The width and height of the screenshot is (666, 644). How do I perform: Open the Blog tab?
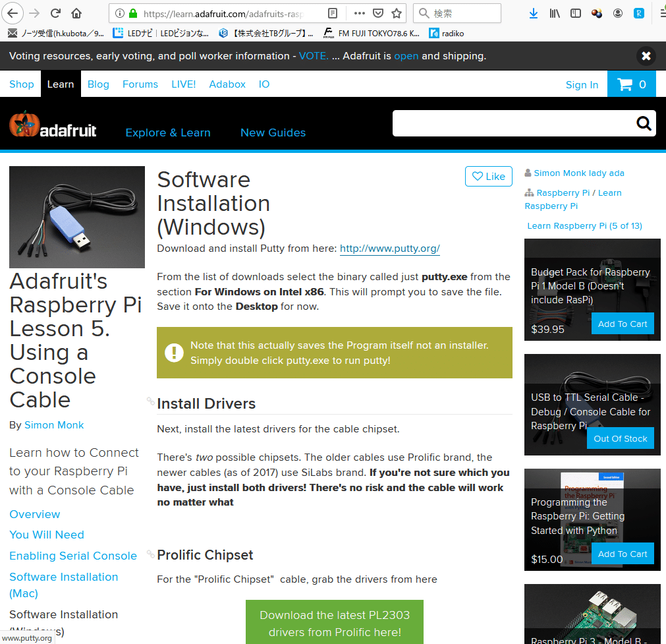pyautogui.click(x=98, y=84)
